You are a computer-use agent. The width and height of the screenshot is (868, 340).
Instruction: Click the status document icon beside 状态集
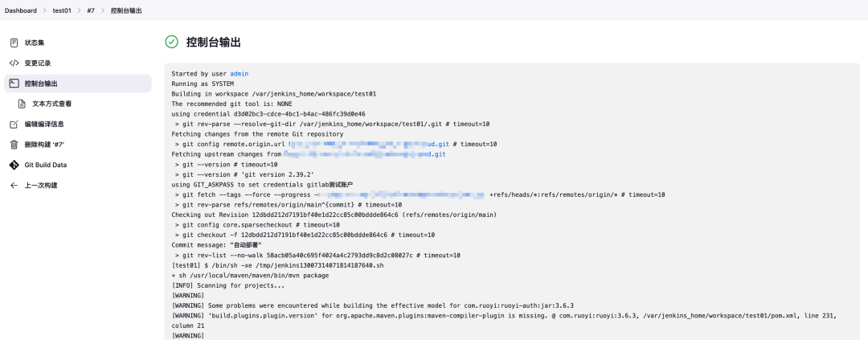click(x=14, y=43)
